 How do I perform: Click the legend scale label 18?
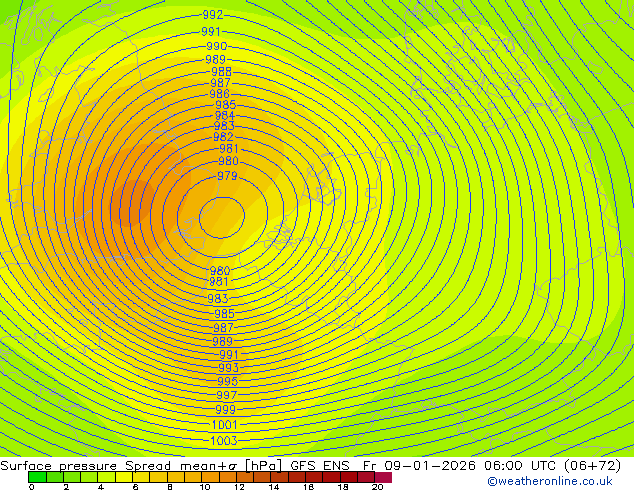343,487
